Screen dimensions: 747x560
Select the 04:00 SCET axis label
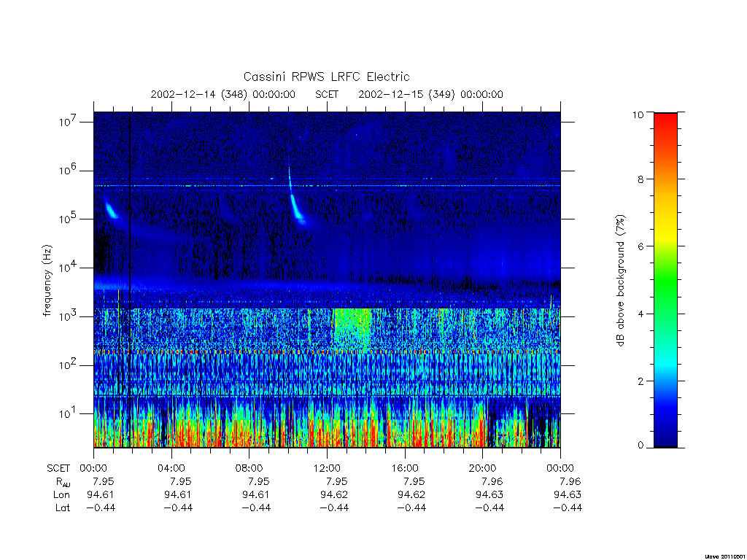pos(171,468)
